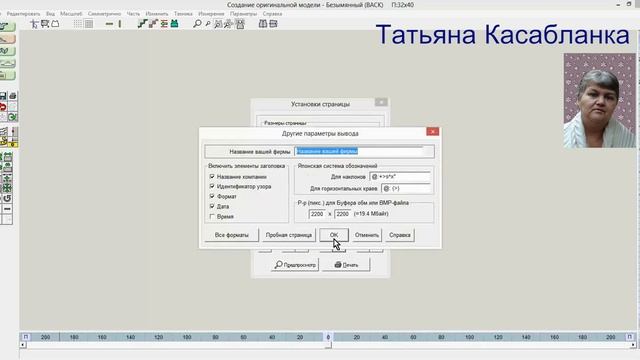
Task: Open the Часть menu
Action: point(133,14)
